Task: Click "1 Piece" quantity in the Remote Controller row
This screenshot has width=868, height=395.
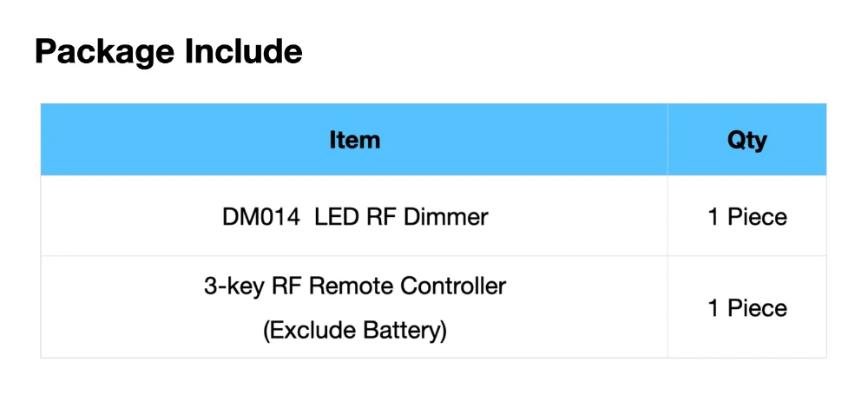Action: click(746, 308)
